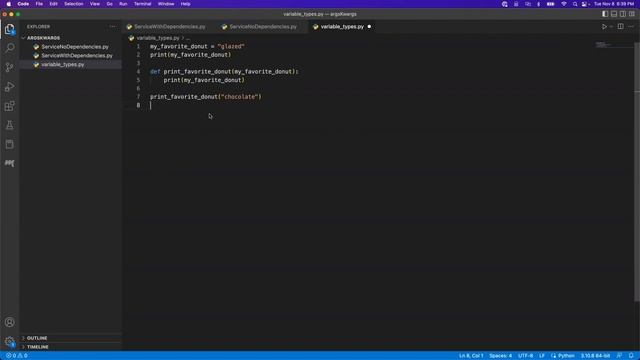Open the Testing flask view

pos(9,125)
